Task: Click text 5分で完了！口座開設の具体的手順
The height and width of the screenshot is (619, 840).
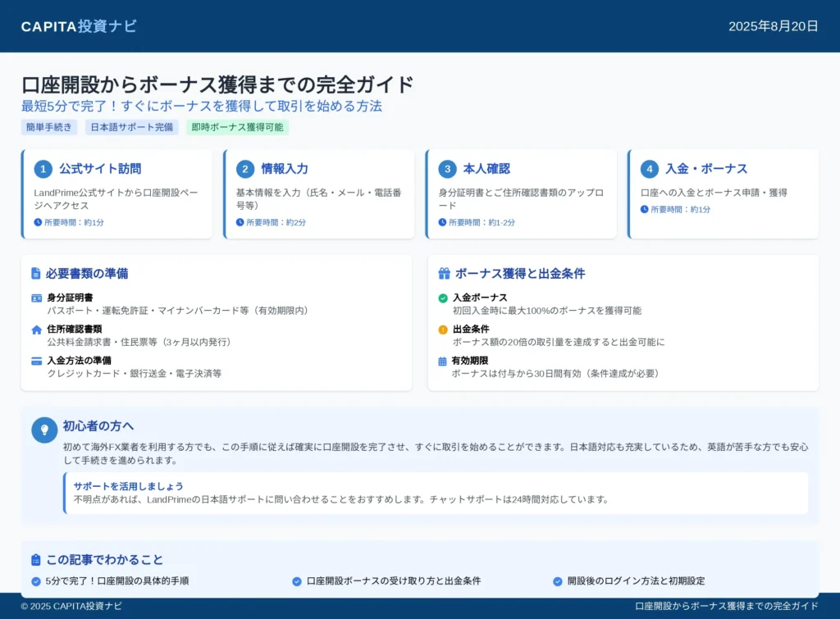Action: tap(117, 581)
